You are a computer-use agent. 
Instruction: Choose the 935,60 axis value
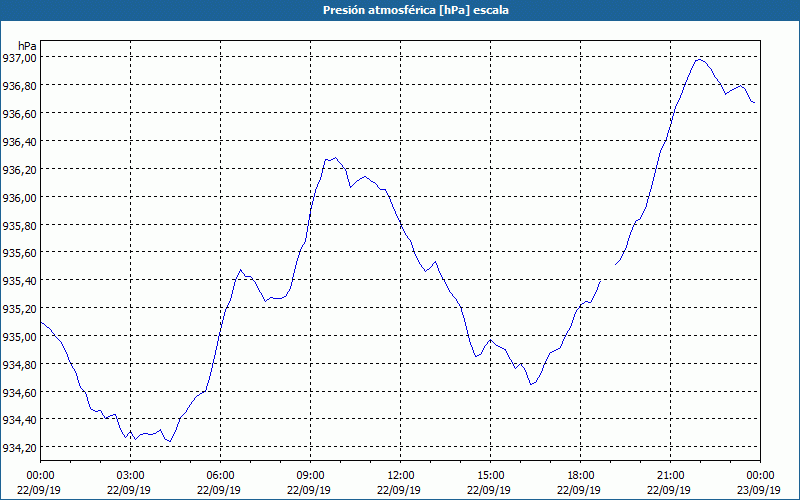20,253
